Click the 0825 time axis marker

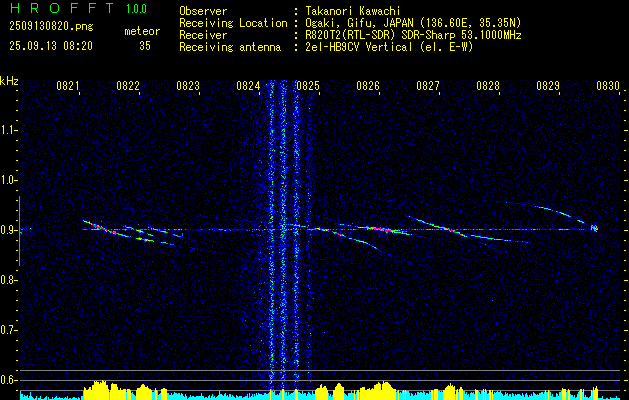point(308,85)
